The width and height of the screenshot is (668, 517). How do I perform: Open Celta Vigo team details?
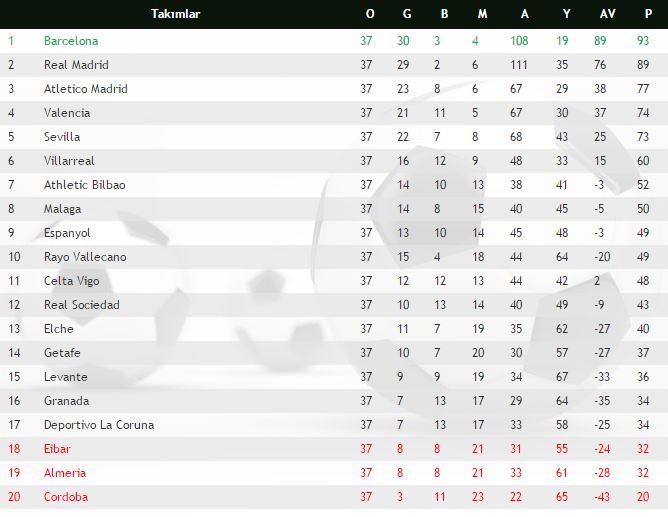coord(72,281)
